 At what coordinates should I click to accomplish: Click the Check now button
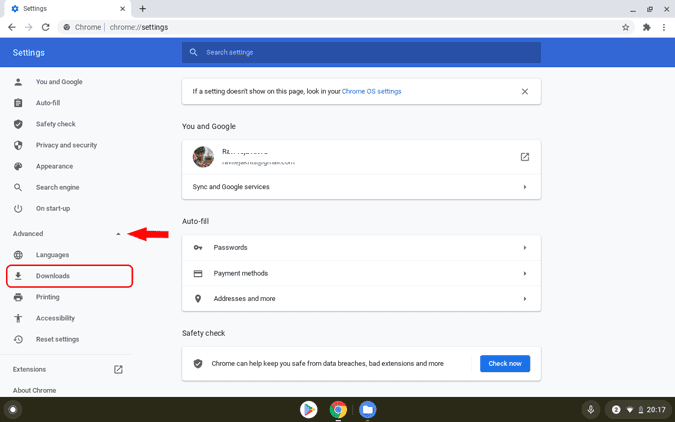(505, 364)
